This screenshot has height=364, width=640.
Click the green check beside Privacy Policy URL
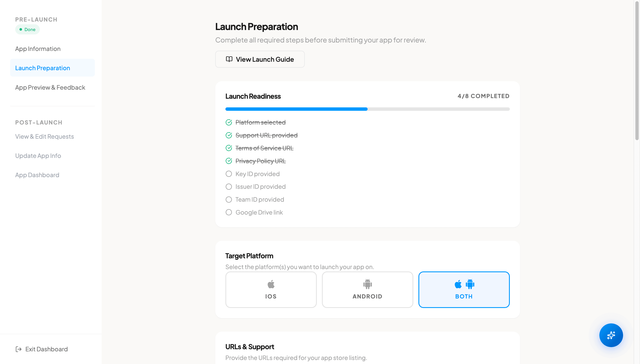click(229, 161)
